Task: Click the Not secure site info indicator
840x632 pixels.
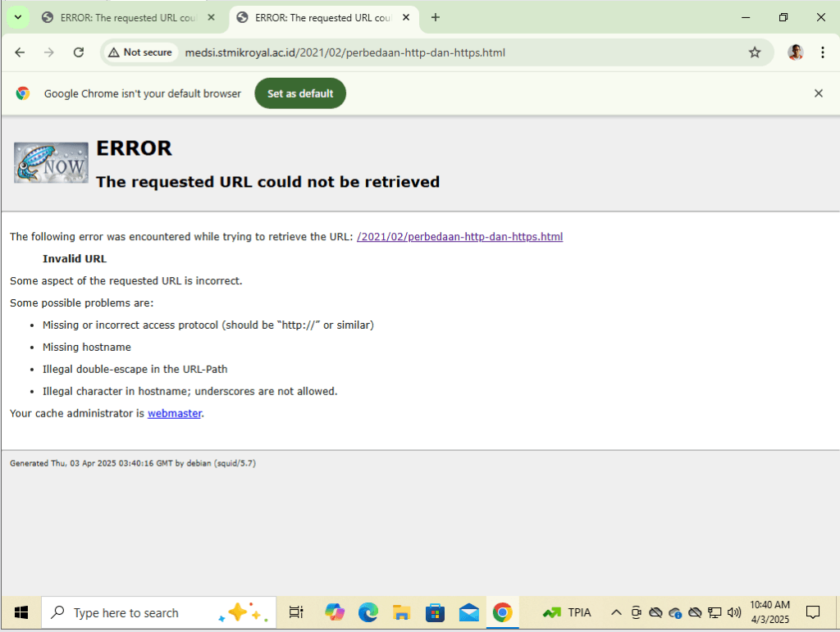Action: pyautogui.click(x=140, y=52)
